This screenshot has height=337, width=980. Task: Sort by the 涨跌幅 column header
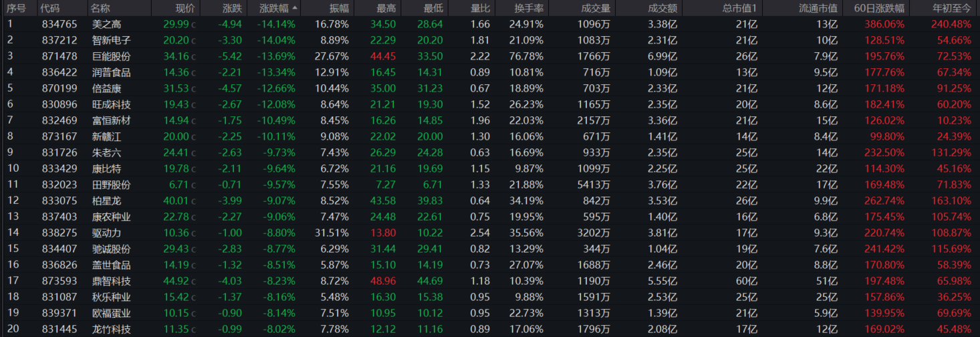click(275, 8)
